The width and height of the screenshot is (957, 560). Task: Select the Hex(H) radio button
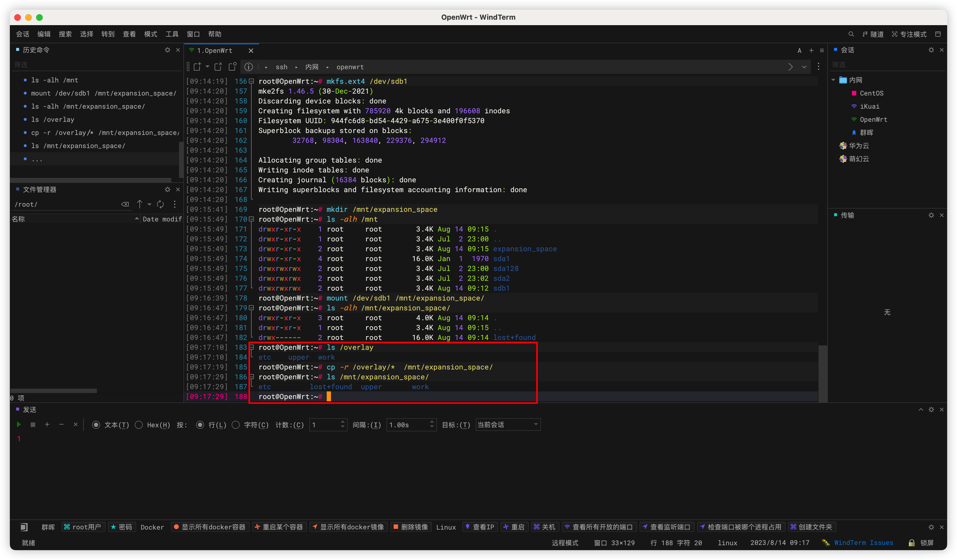(x=139, y=425)
